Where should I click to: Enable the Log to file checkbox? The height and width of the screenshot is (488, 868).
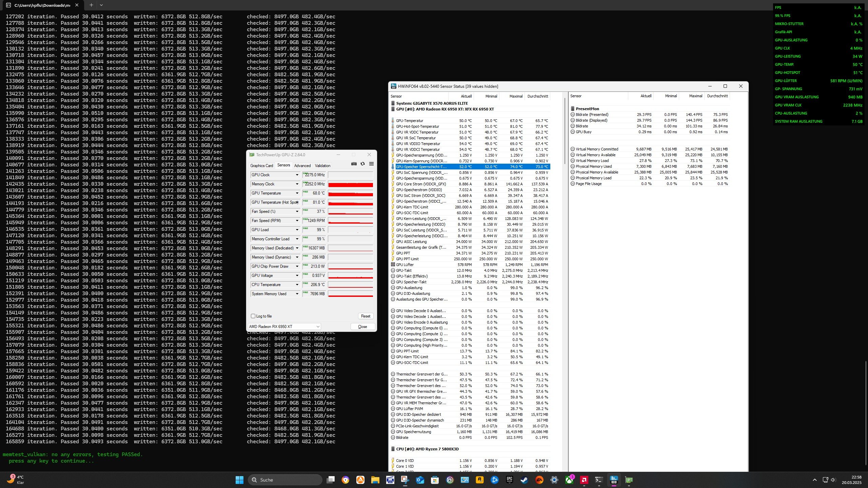(253, 316)
